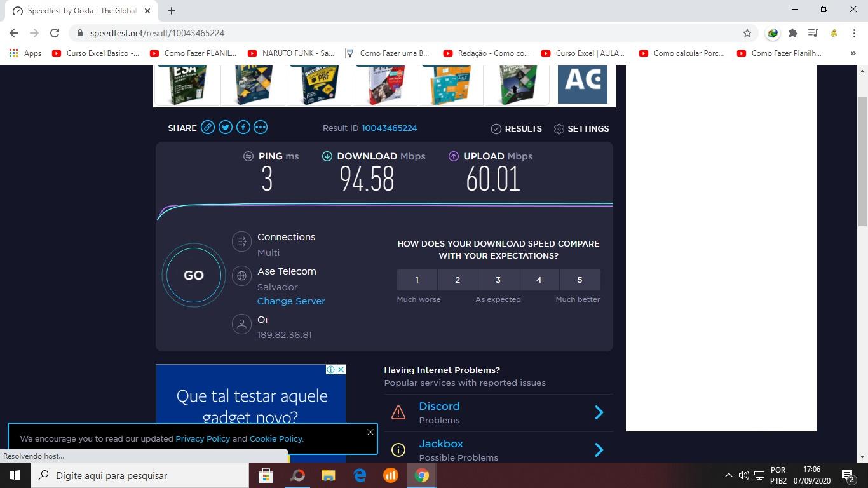The width and height of the screenshot is (868, 488).
Task: Reload the Speedtest page
Action: coord(55,33)
